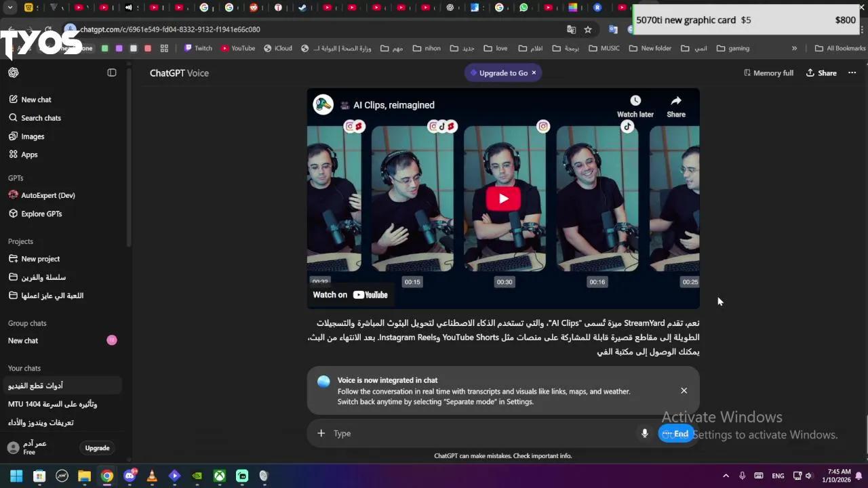
Task: Open the Memory full indicator
Action: tap(768, 73)
